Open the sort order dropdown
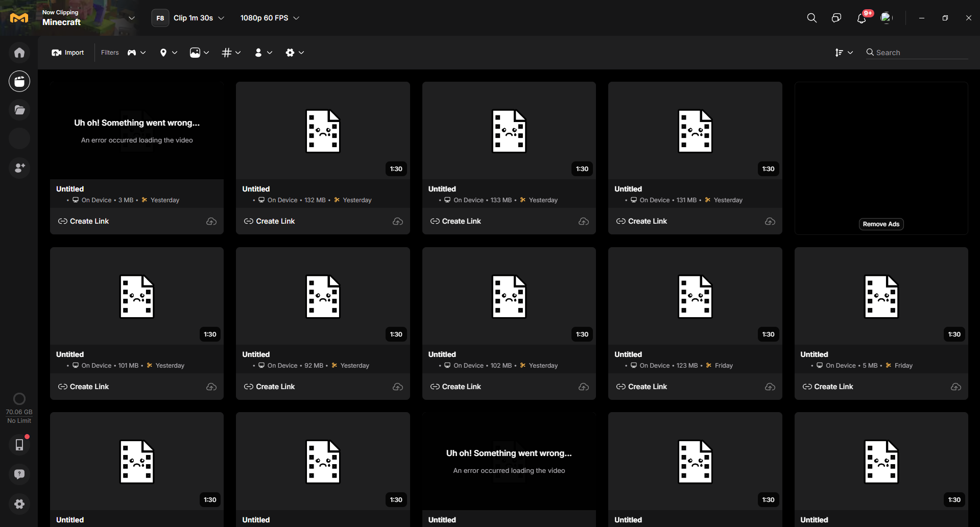The width and height of the screenshot is (980, 527). (844, 53)
